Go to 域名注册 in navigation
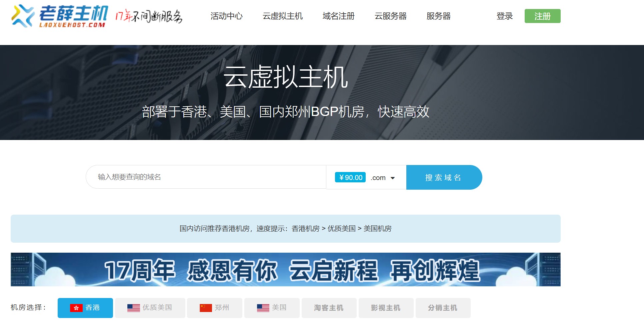 [338, 16]
